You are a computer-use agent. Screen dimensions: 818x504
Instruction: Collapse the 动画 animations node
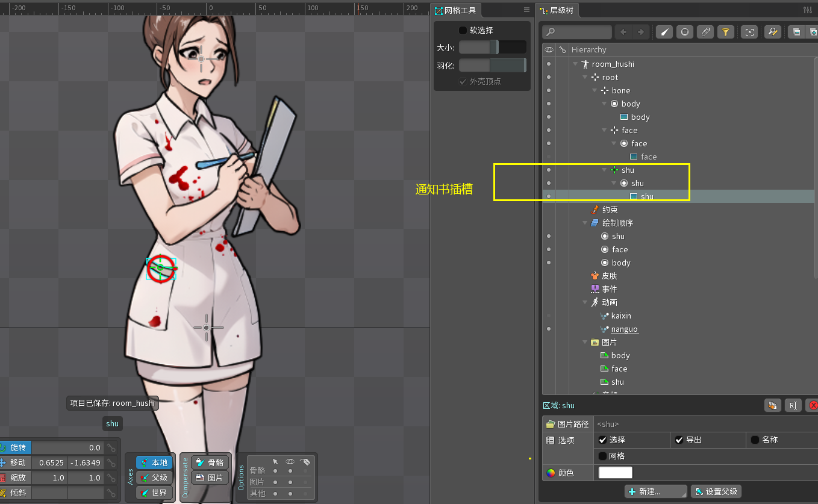pos(585,302)
